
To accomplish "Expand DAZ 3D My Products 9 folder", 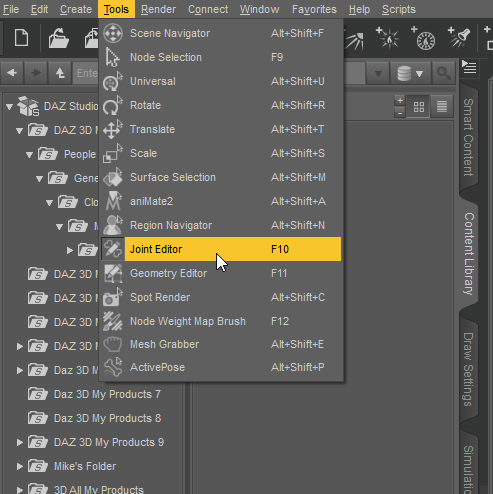I will click(20, 442).
